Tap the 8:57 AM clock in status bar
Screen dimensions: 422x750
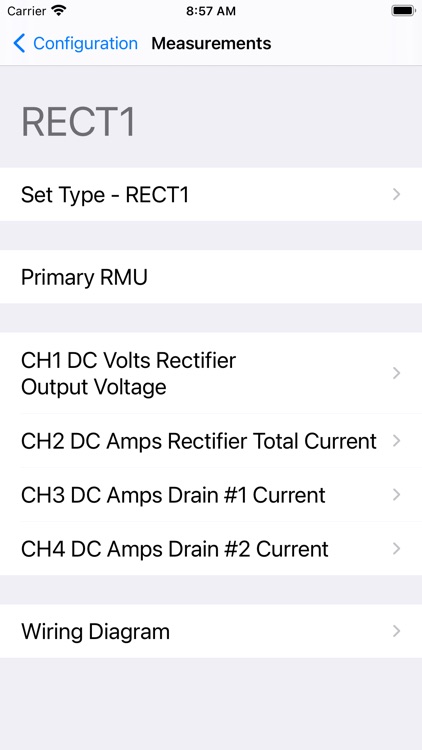pyautogui.click(x=211, y=11)
